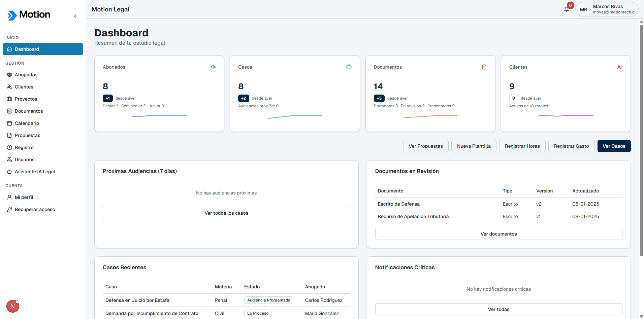Click the scales icon in Abogados card

pyautogui.click(x=213, y=67)
